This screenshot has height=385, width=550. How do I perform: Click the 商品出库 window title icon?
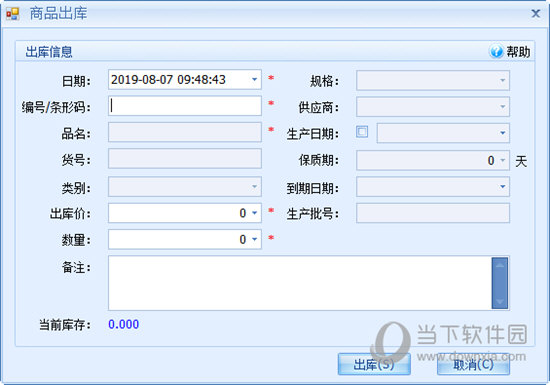tap(13, 14)
